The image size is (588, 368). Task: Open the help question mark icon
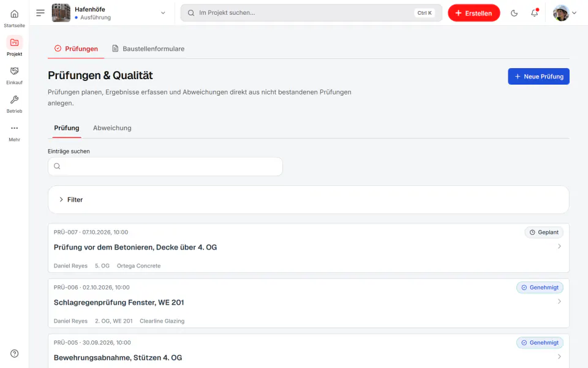14,353
